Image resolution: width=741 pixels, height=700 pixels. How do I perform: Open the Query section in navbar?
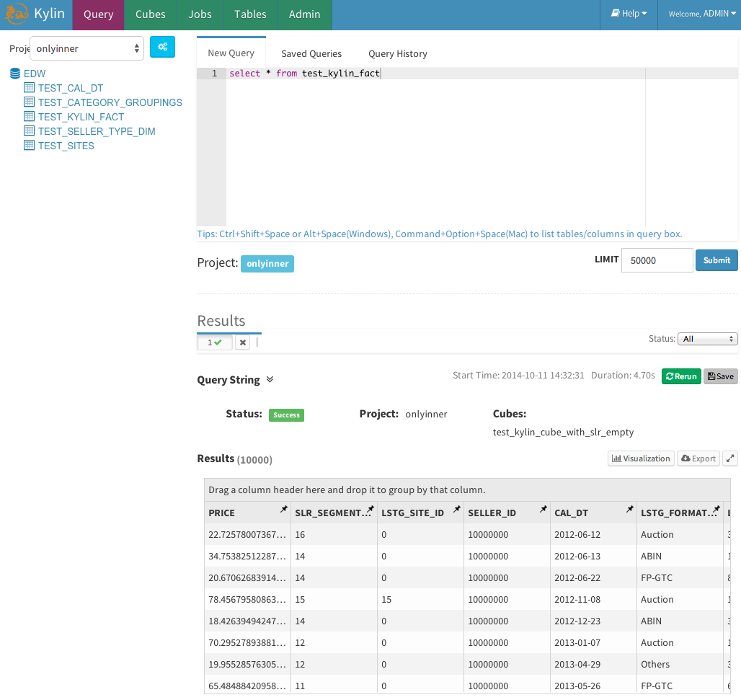[98, 14]
